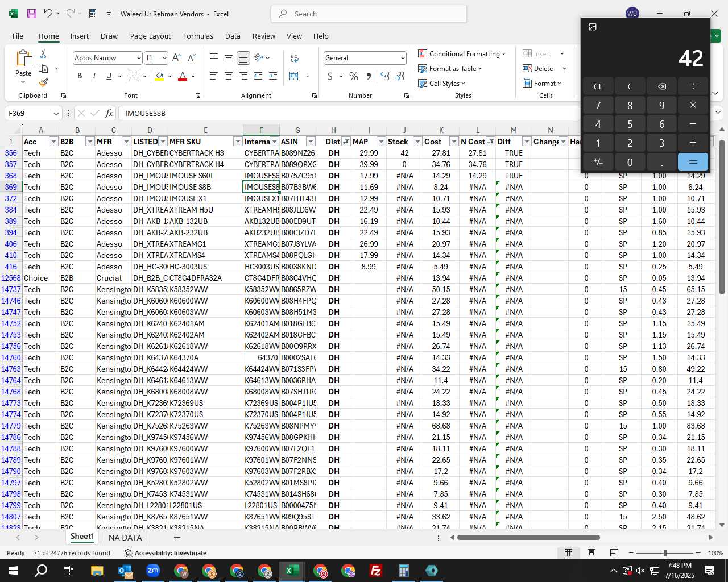
Task: Click the Search box in title bar
Action: pos(369,14)
